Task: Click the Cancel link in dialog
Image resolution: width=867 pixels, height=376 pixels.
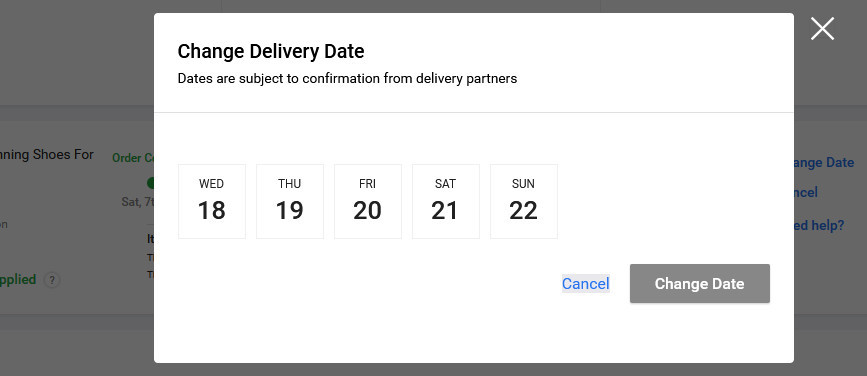Action: [586, 284]
